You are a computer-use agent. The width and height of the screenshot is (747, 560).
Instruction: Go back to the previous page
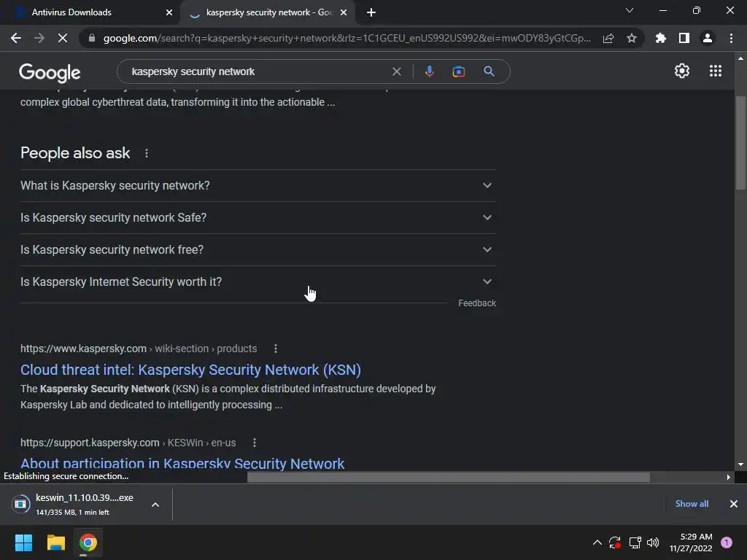coord(16,38)
